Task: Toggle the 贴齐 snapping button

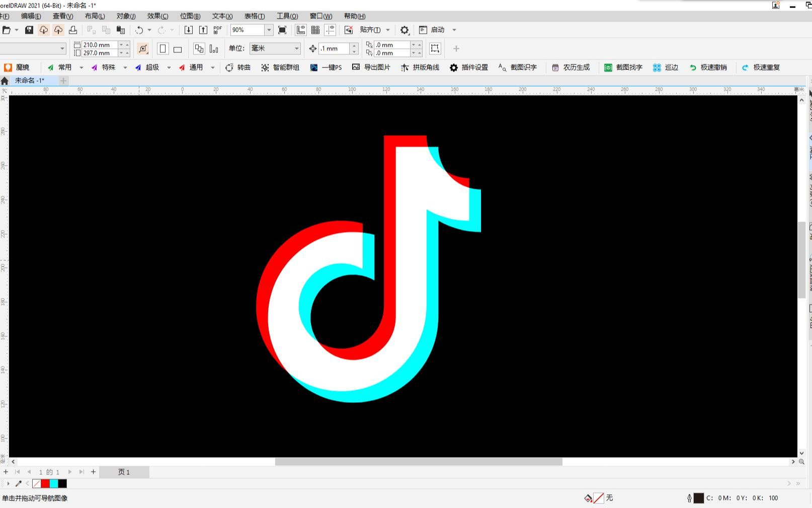Action: point(371,30)
